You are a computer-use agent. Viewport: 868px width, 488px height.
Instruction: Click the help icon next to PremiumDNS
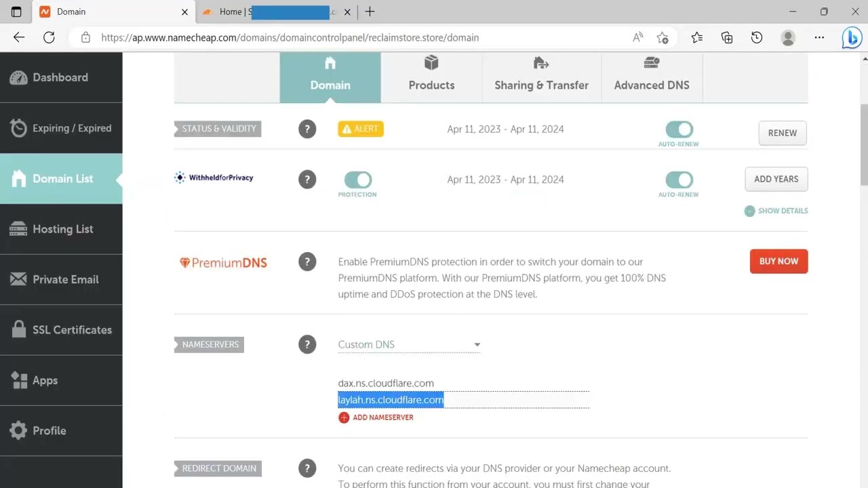coord(307,262)
